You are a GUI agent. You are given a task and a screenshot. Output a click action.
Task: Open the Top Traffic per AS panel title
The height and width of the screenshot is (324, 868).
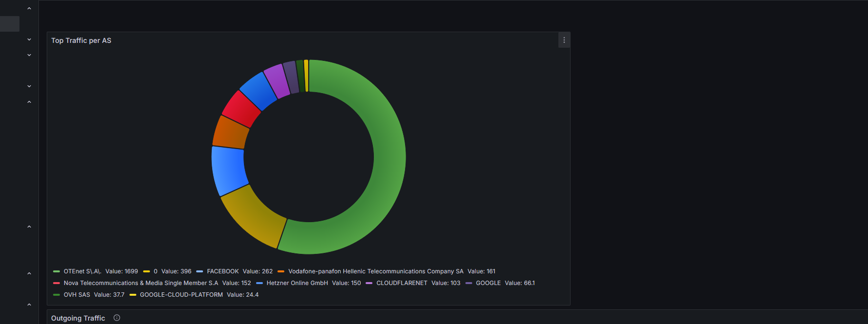(81, 40)
